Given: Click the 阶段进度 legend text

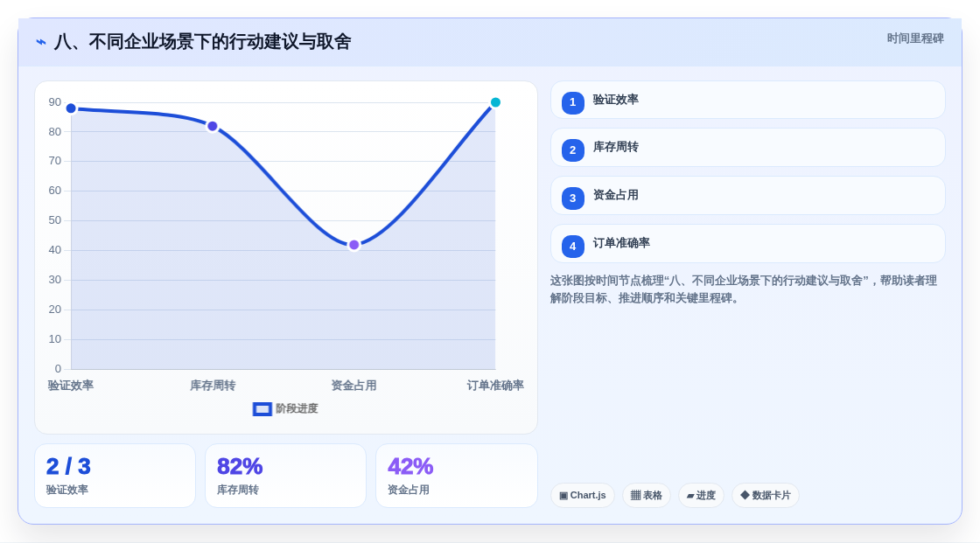Looking at the screenshot, I should [297, 408].
